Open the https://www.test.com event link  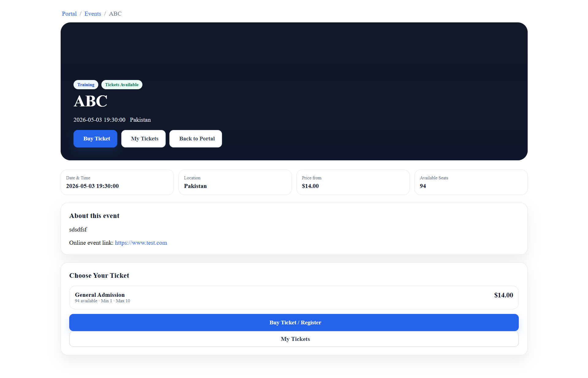[141, 243]
